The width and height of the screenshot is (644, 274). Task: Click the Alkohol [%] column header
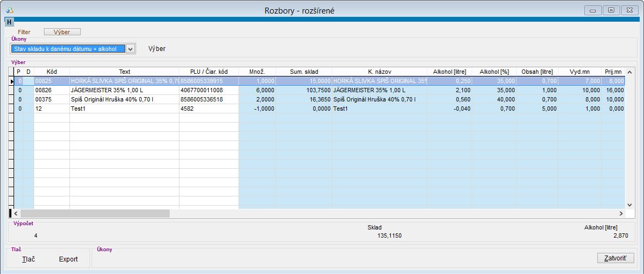pyautogui.click(x=493, y=72)
